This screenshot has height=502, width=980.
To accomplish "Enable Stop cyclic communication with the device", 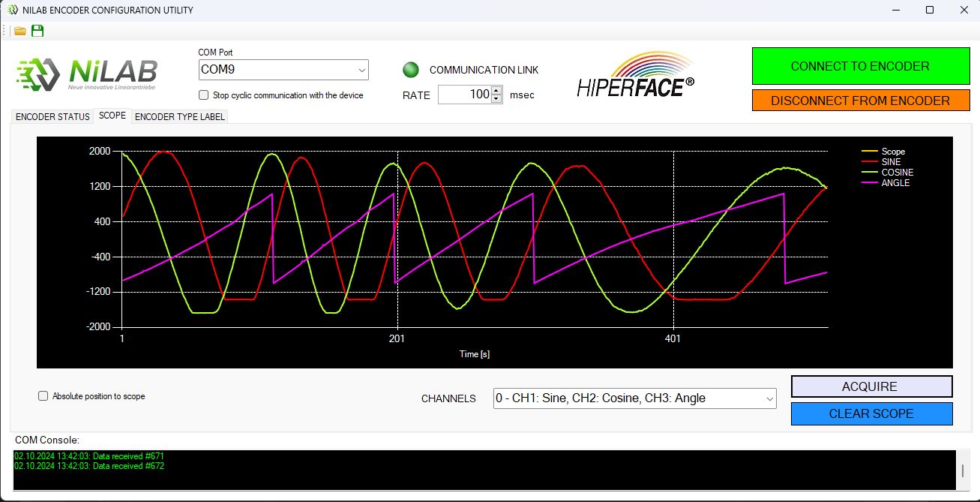I will (x=202, y=95).
